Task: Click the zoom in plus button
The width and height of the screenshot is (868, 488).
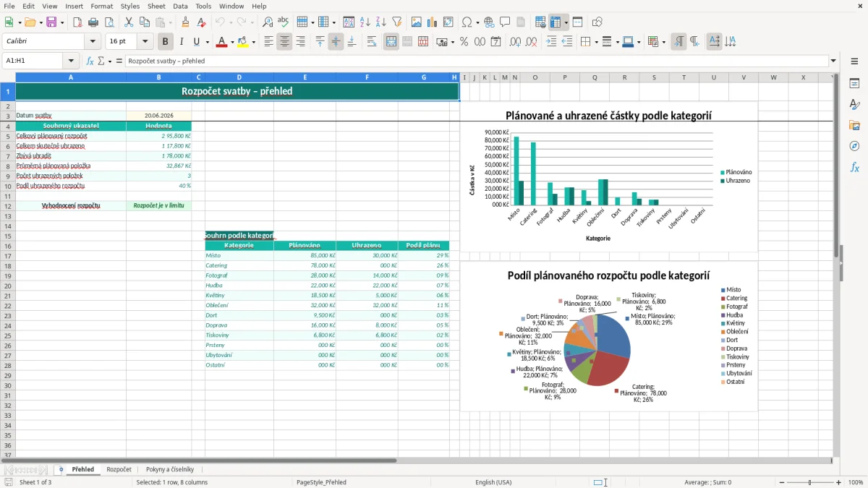Action: pyautogui.click(x=839, y=482)
